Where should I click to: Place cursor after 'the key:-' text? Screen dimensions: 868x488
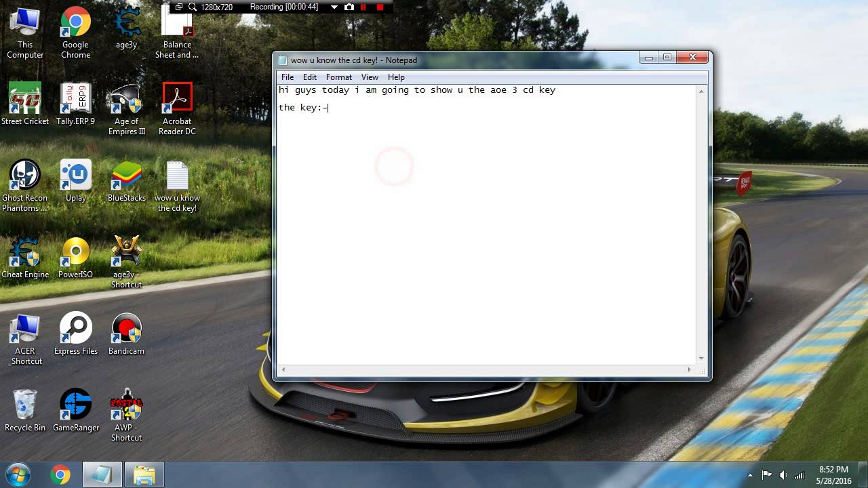click(328, 108)
